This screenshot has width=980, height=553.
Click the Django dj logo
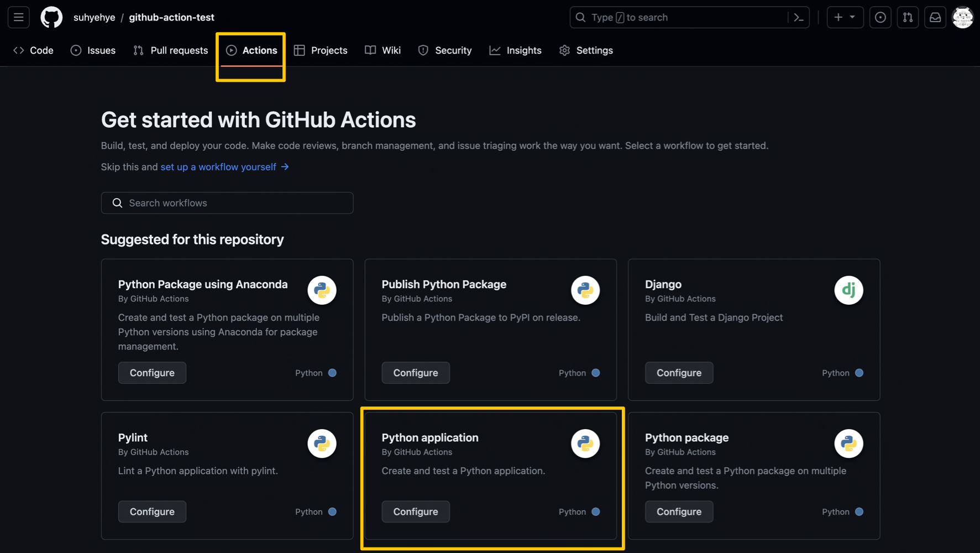tap(849, 290)
